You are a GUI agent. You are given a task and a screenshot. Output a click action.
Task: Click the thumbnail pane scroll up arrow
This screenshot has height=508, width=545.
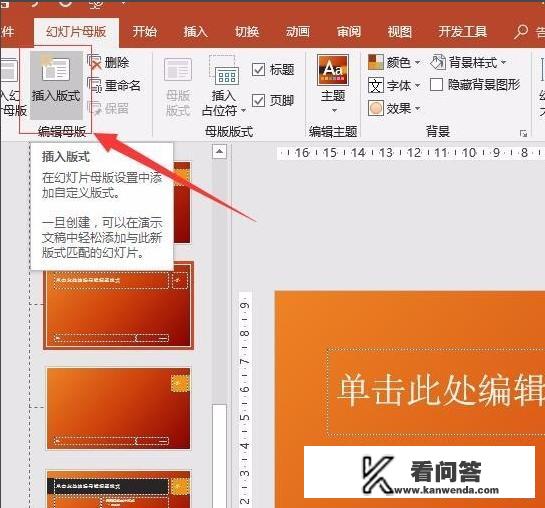pos(219,151)
